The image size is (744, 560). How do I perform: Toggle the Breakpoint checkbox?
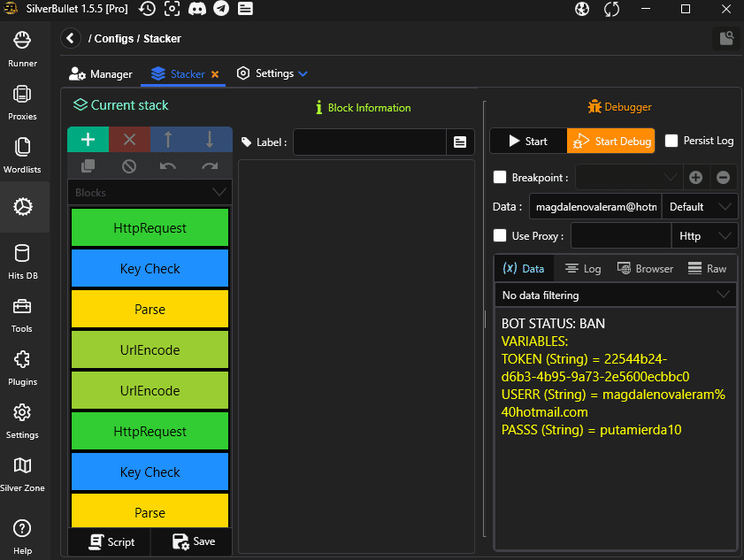pos(501,177)
